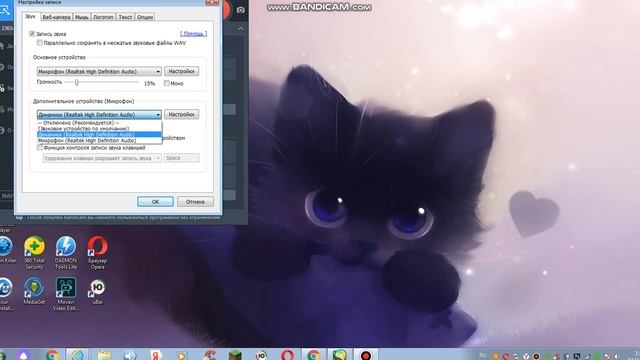Switch to the Звук tab
Viewport: 640px width, 360px height.
point(31,16)
